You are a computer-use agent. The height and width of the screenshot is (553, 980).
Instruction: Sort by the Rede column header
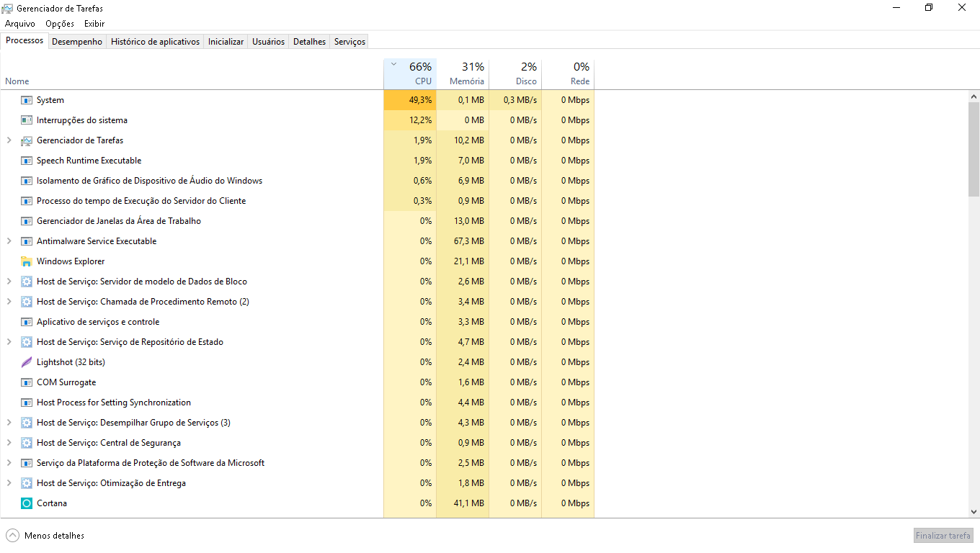point(568,73)
